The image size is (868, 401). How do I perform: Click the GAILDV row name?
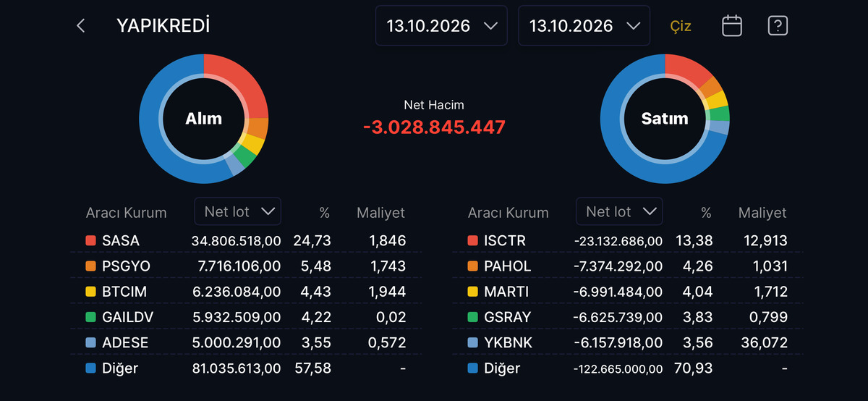(128, 317)
